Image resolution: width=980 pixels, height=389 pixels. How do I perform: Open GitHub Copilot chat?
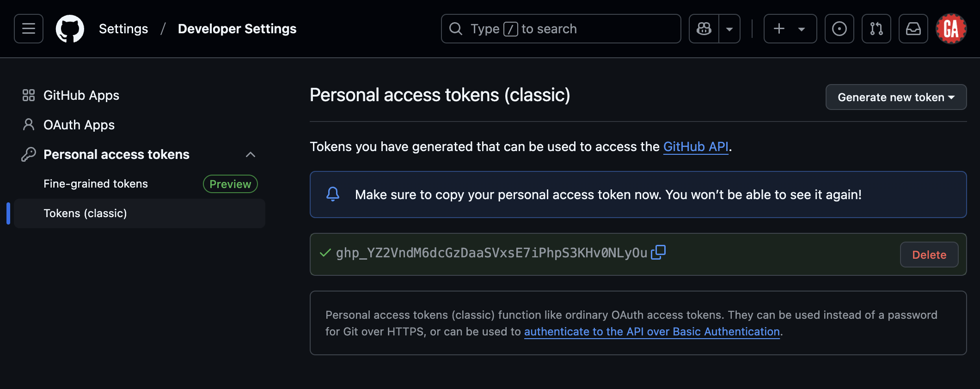(703, 29)
